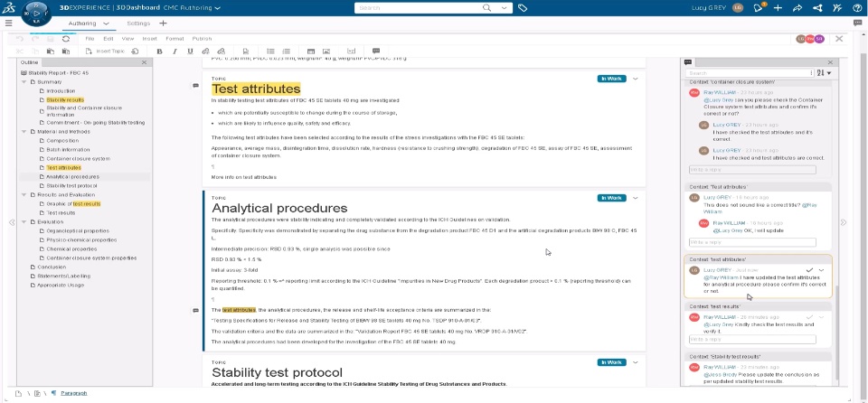Switch to the Settings tab
The width and height of the screenshot is (868, 403).
[x=138, y=23]
